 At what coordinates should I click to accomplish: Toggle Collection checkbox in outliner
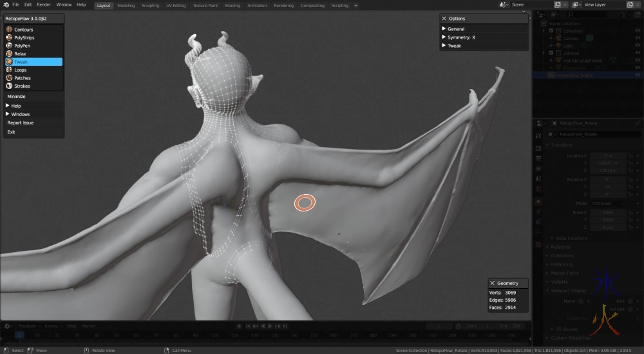pos(551,31)
